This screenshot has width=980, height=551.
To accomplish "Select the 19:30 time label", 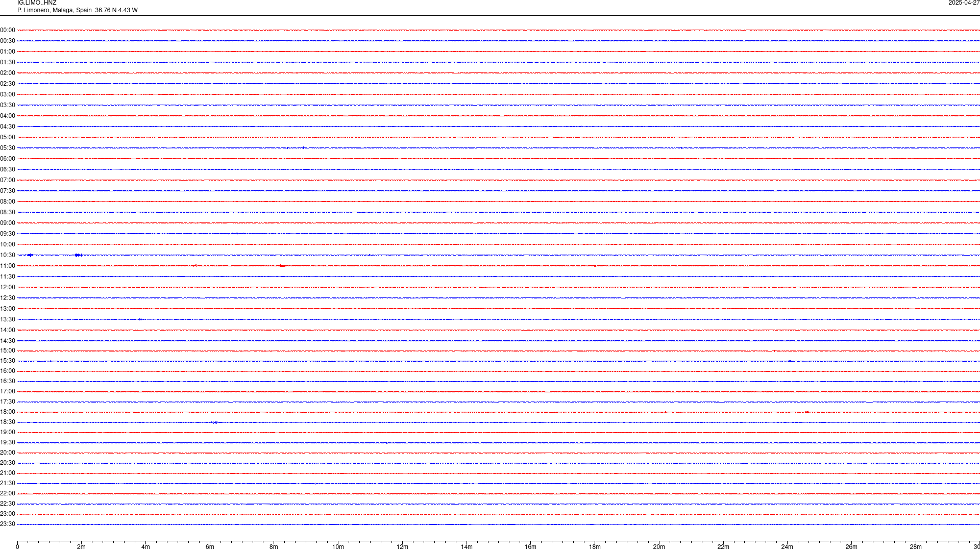I will (x=8, y=442).
